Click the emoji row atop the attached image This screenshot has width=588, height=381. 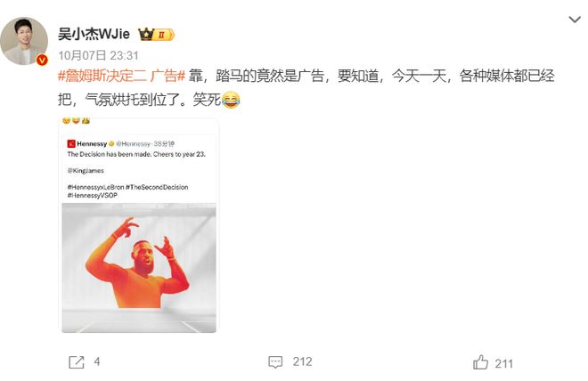point(76,121)
